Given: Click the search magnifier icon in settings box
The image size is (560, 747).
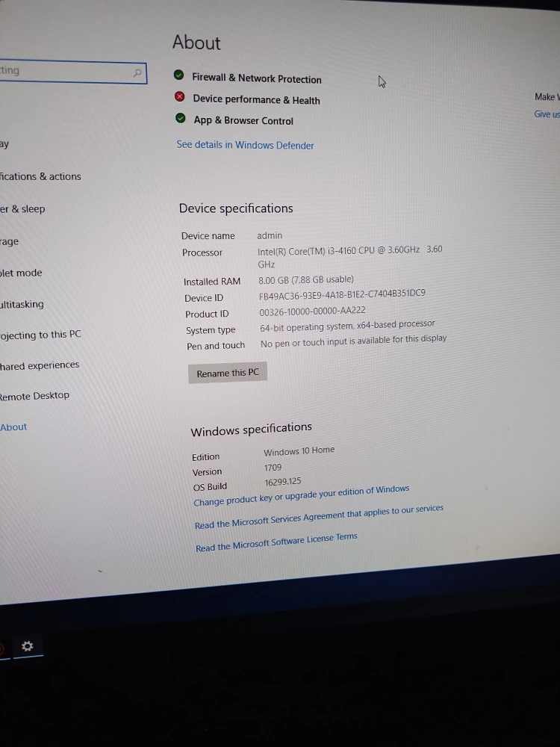Looking at the screenshot, I should tap(137, 73).
